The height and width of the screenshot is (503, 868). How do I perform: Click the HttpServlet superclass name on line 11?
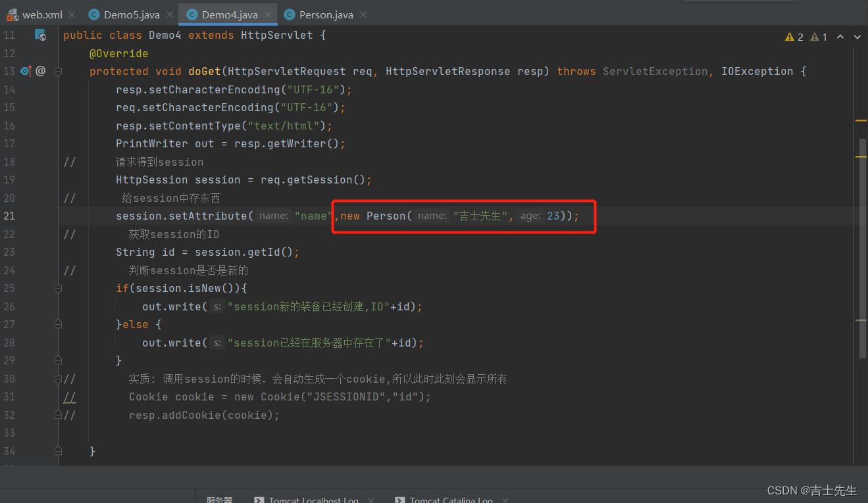tap(276, 35)
